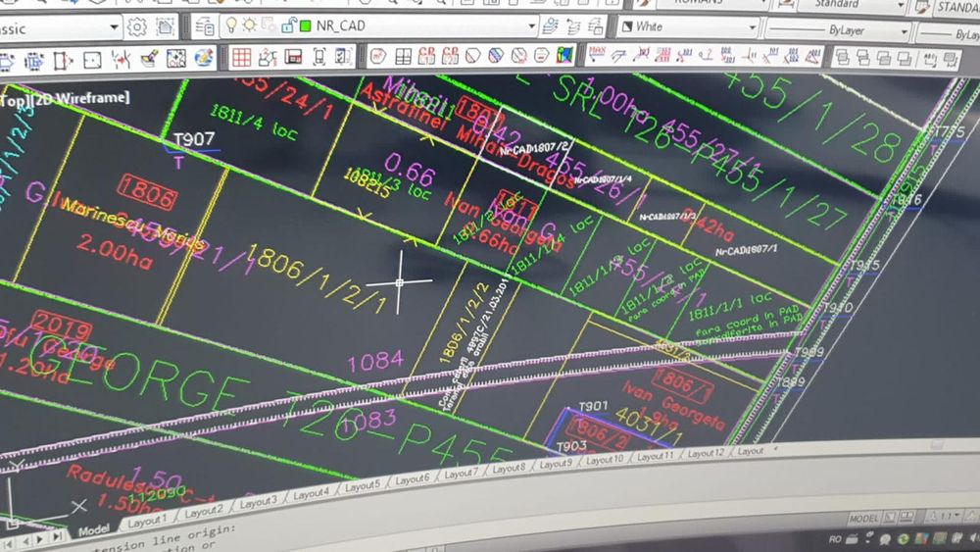Switch to the Layout5 tab
Screen dimensions: 980x552
point(362,485)
